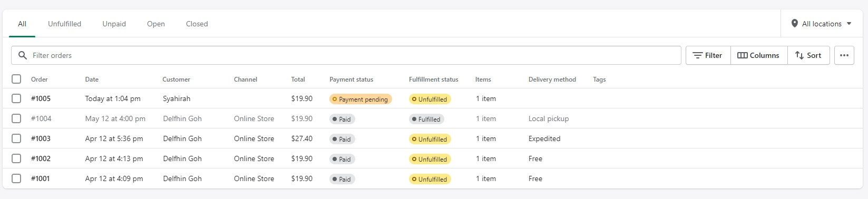
Task: Switch to the Unpaid tab
Action: [114, 24]
